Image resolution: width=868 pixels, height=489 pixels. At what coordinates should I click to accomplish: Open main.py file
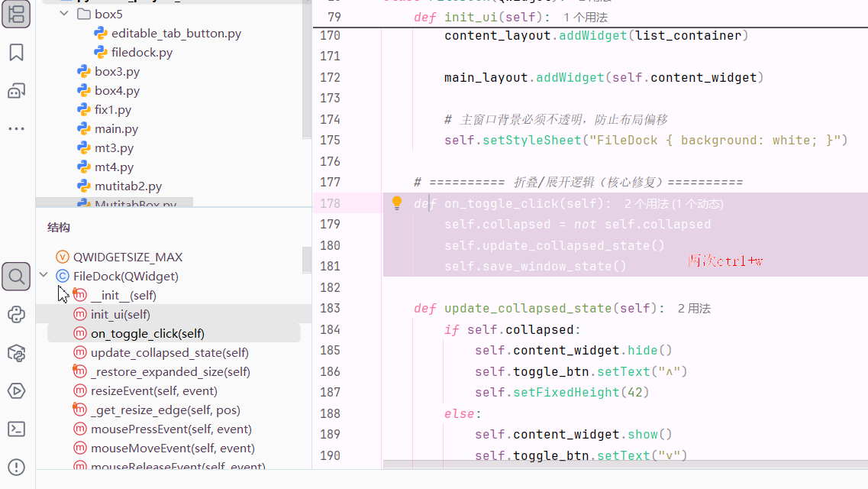tap(116, 128)
